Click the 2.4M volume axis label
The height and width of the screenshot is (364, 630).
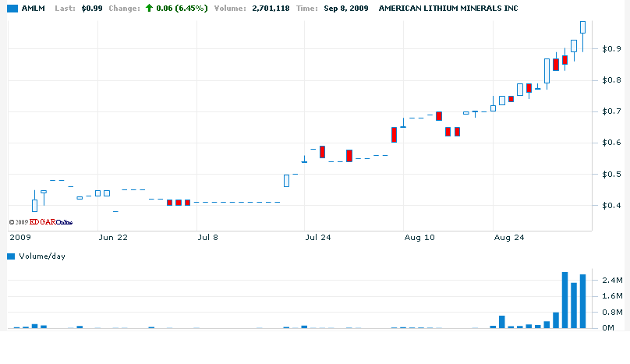[613, 280]
